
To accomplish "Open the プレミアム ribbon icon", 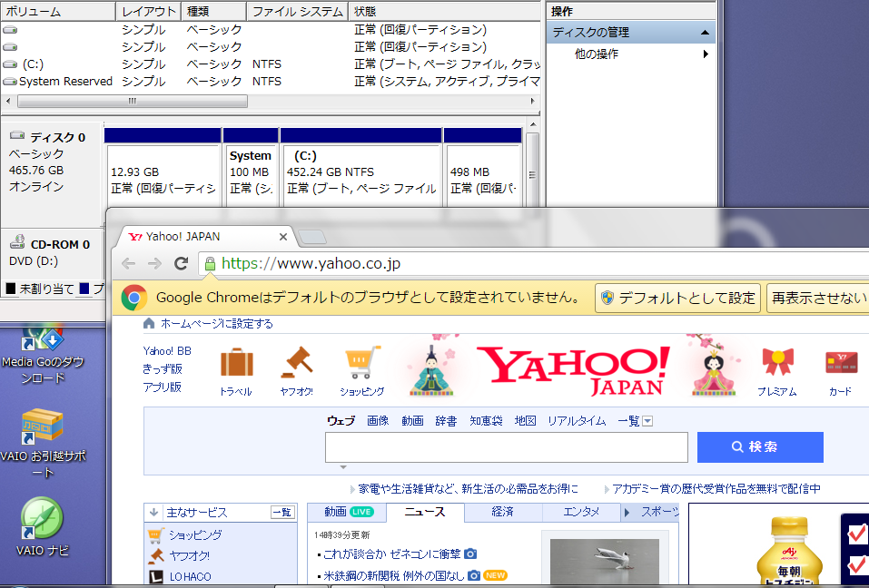I will (777, 361).
